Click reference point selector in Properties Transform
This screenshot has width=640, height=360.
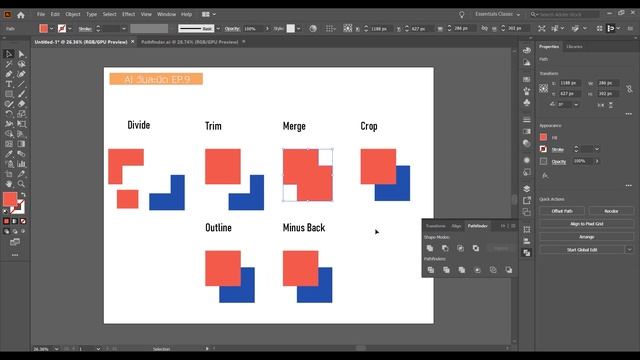[544, 88]
